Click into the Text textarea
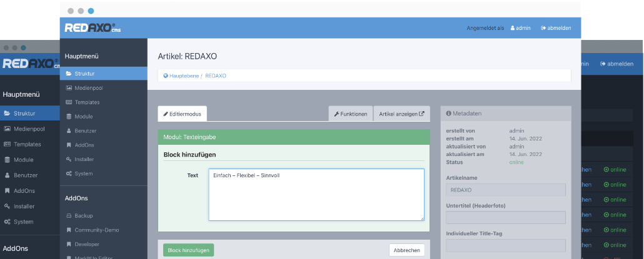This screenshot has height=259, width=644. [316, 195]
